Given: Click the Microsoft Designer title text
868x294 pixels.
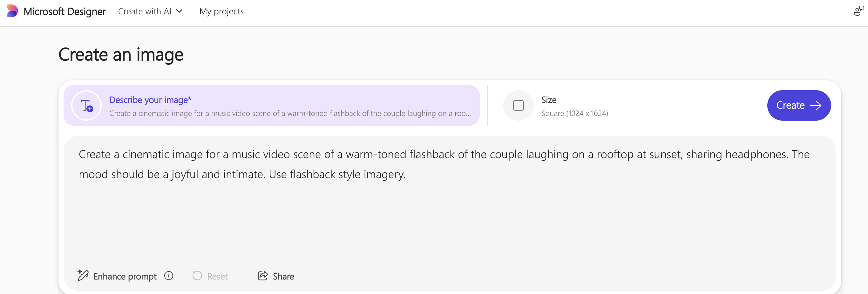Looking at the screenshot, I should (x=65, y=11).
